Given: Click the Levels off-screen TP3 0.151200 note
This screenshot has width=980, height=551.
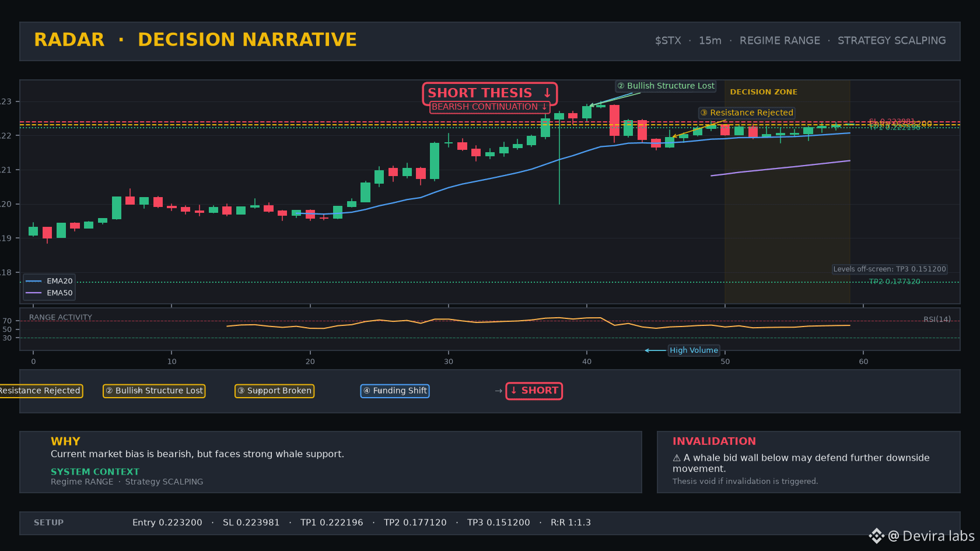Looking at the screenshot, I should [890, 269].
